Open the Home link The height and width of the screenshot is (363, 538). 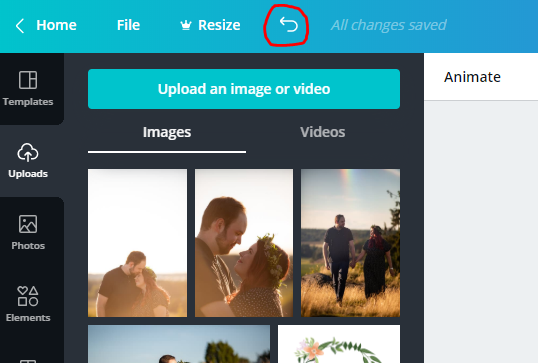56,25
